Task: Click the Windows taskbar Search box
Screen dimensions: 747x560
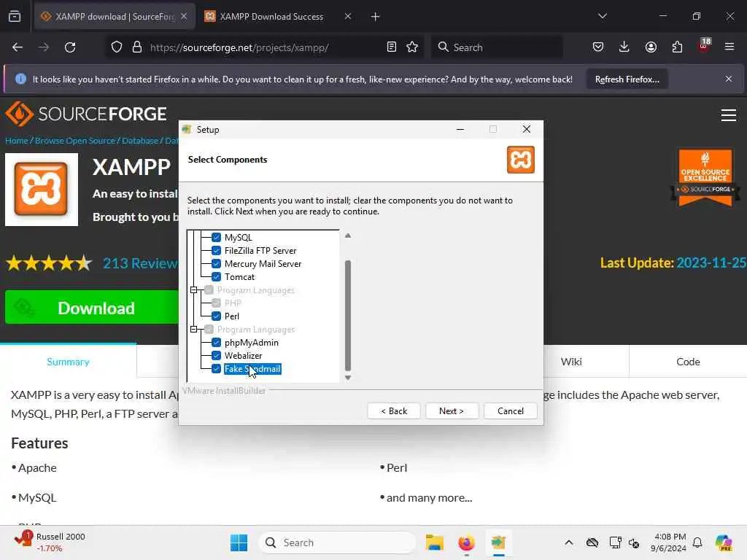Action: pyautogui.click(x=336, y=542)
